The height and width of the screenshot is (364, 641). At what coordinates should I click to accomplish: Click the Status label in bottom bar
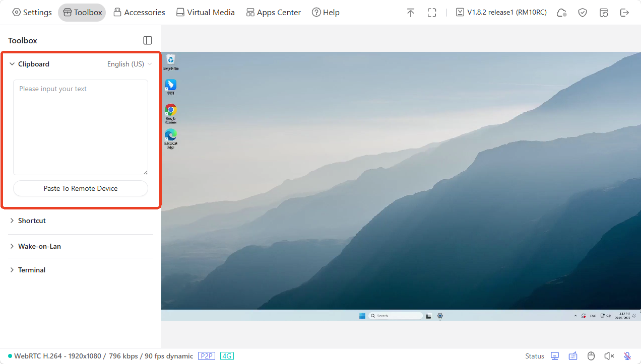(x=535, y=356)
